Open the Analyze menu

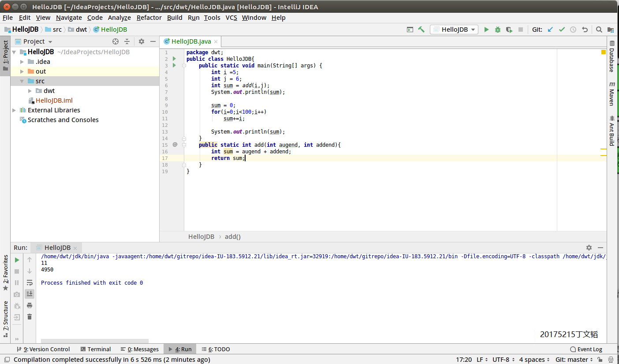(x=119, y=18)
